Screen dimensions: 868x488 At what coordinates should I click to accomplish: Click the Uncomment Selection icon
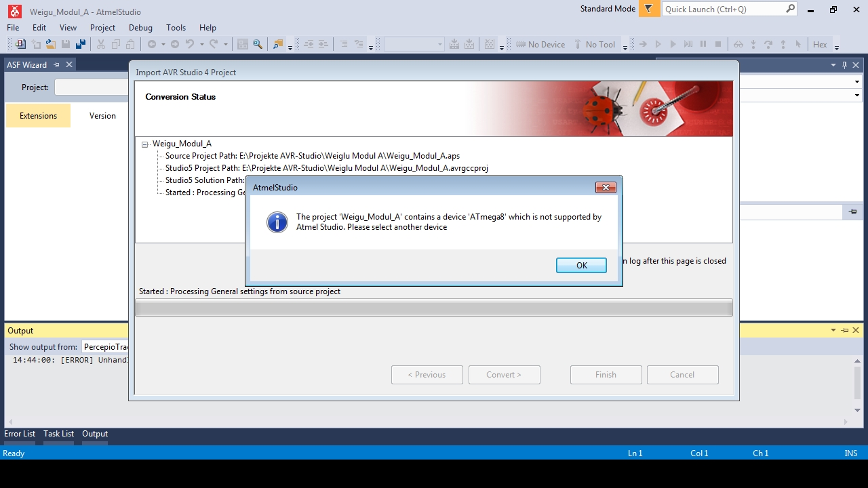(359, 44)
